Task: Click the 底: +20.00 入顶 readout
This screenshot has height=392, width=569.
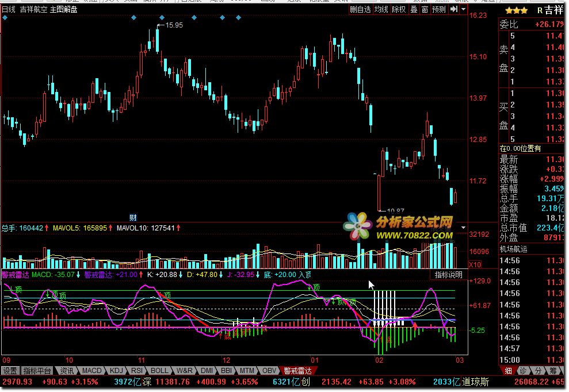Action: pos(288,275)
